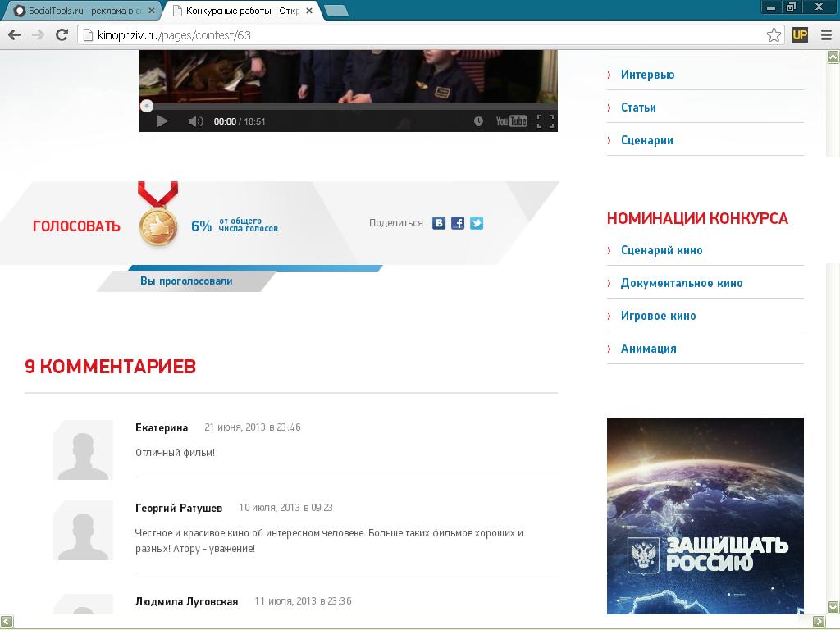Click the video frame of uniformed children
Screen dimensions: 840x630
348,75
